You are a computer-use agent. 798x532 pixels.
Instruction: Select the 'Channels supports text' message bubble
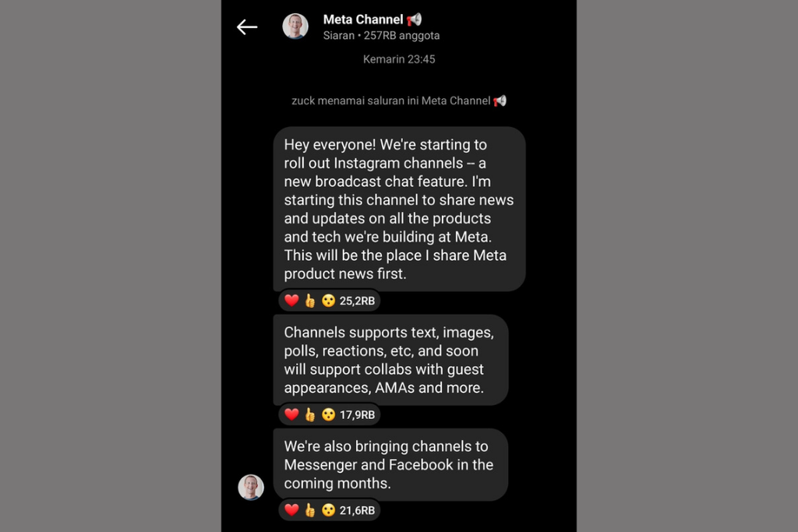coord(391,360)
